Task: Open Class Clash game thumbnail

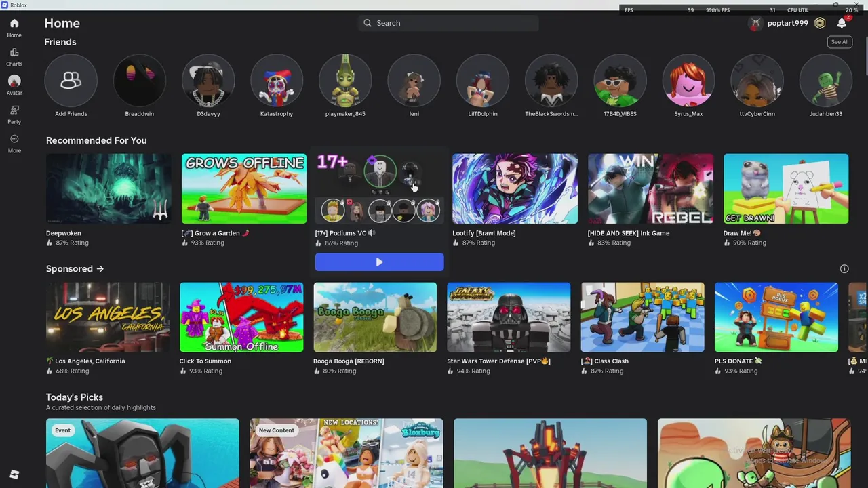Action: 643,317
